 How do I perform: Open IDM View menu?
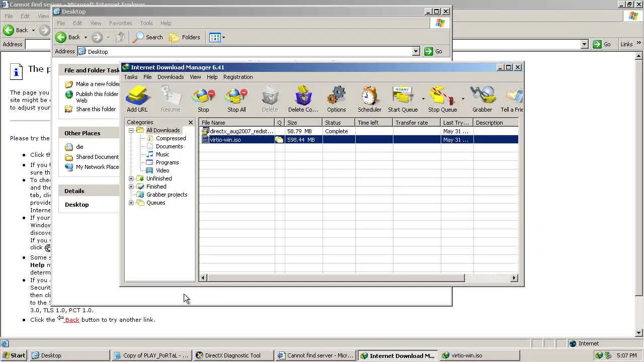(195, 77)
